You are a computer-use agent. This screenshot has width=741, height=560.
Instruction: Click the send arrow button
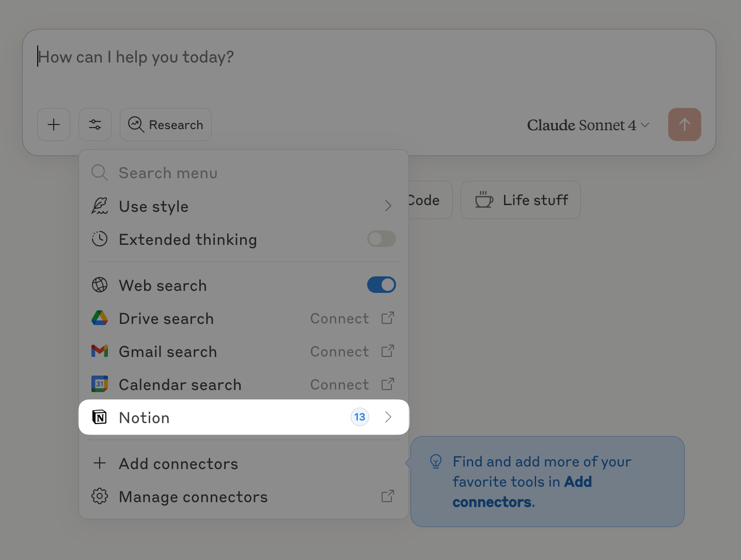tap(685, 125)
